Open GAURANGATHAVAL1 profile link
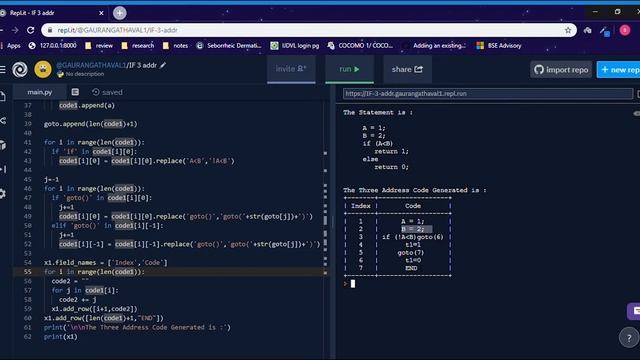The image size is (640, 360). coord(91,65)
